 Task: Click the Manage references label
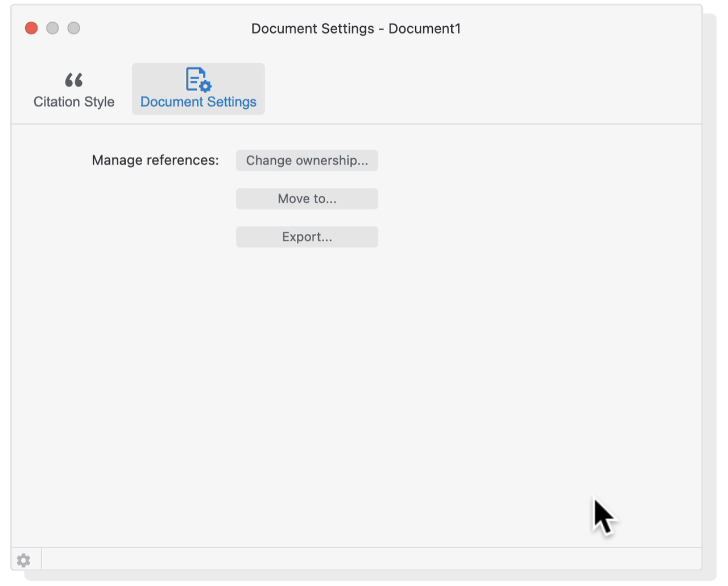click(155, 160)
